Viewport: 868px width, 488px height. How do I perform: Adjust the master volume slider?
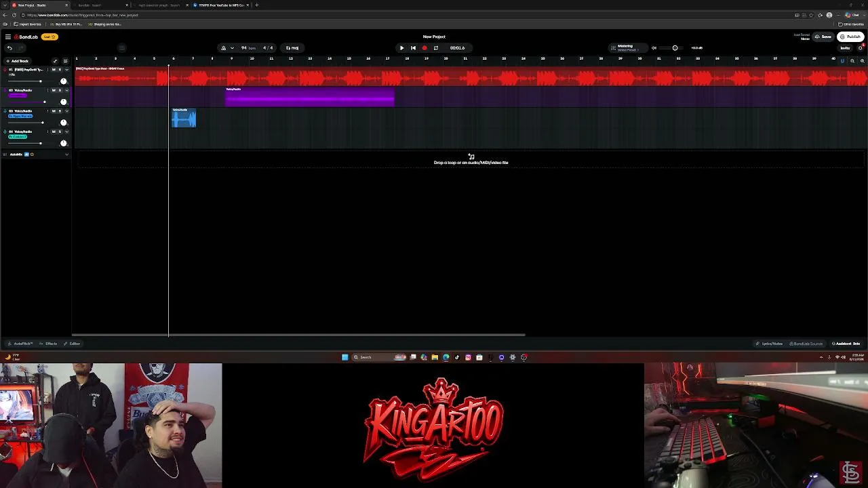click(675, 48)
